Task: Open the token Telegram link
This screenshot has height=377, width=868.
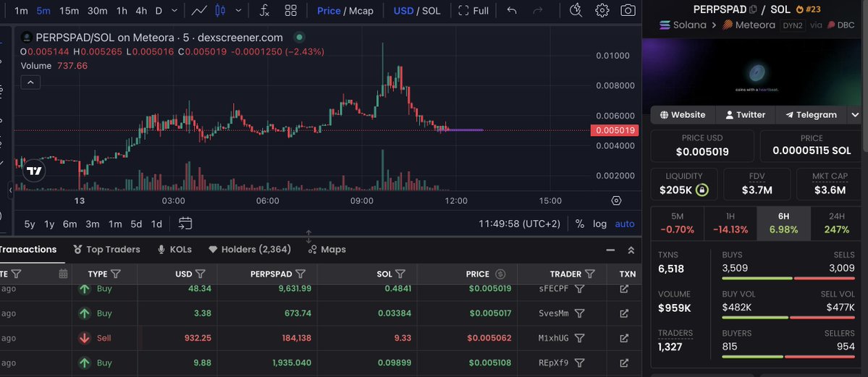Action: (811, 115)
